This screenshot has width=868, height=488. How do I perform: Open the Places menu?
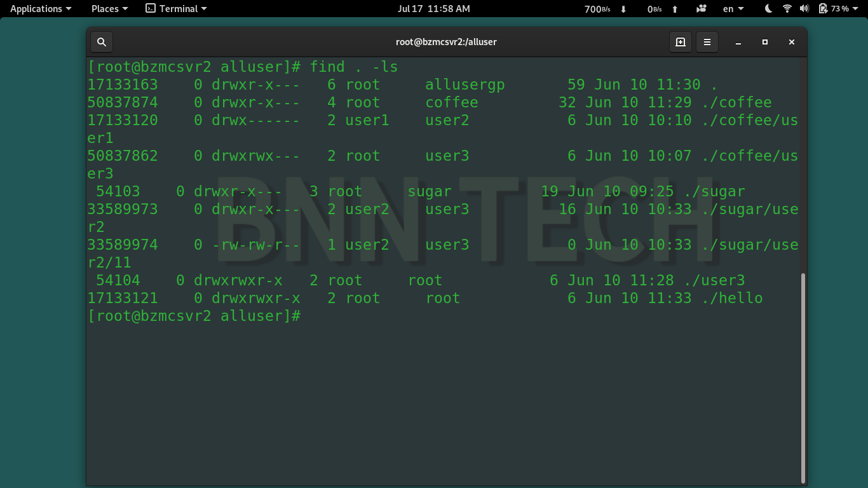105,8
